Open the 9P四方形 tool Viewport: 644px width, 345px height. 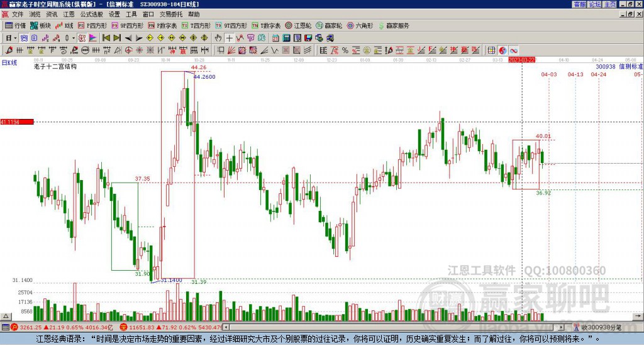127,25
